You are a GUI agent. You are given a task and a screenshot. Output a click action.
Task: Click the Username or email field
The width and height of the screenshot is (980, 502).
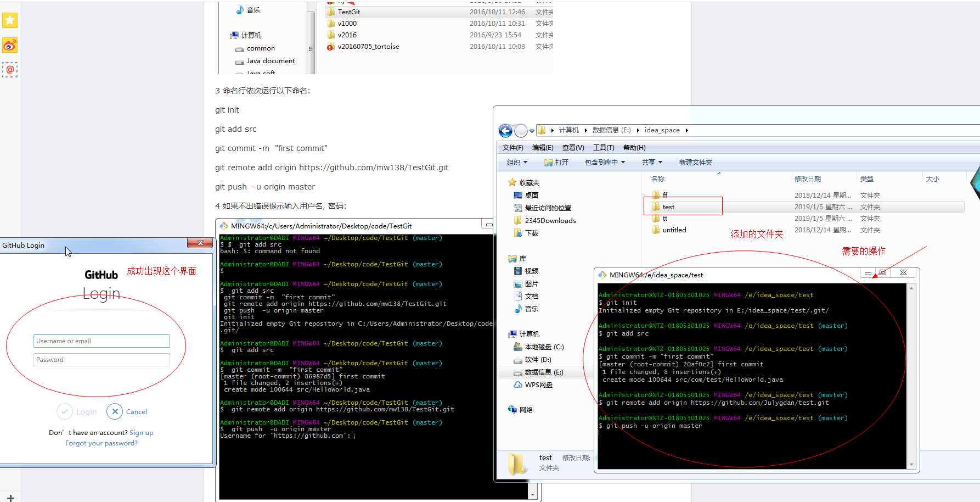point(102,341)
